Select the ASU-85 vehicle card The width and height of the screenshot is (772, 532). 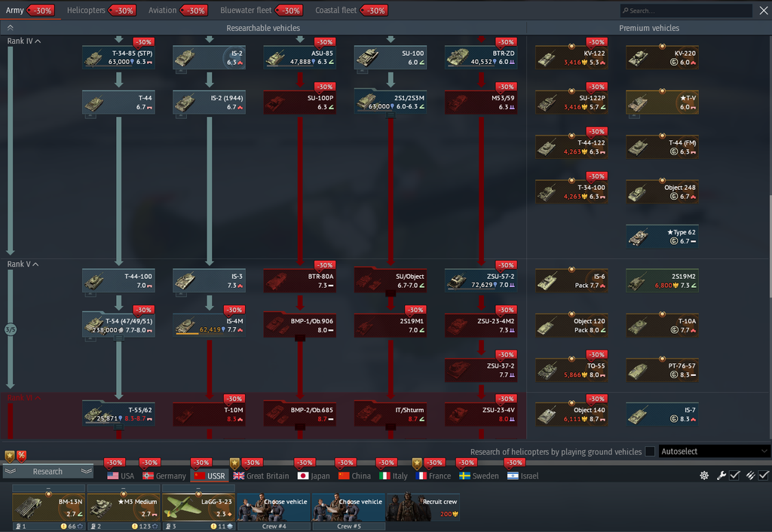click(x=300, y=57)
